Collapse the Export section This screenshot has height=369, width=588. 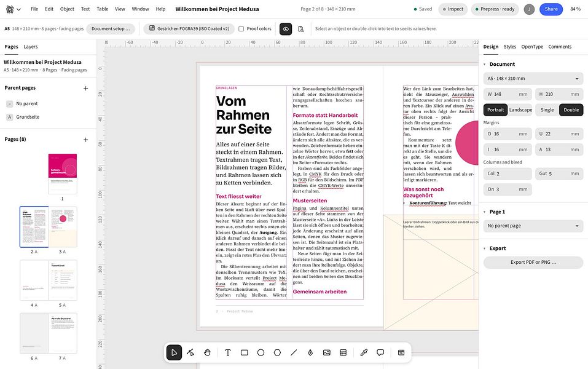click(485, 248)
